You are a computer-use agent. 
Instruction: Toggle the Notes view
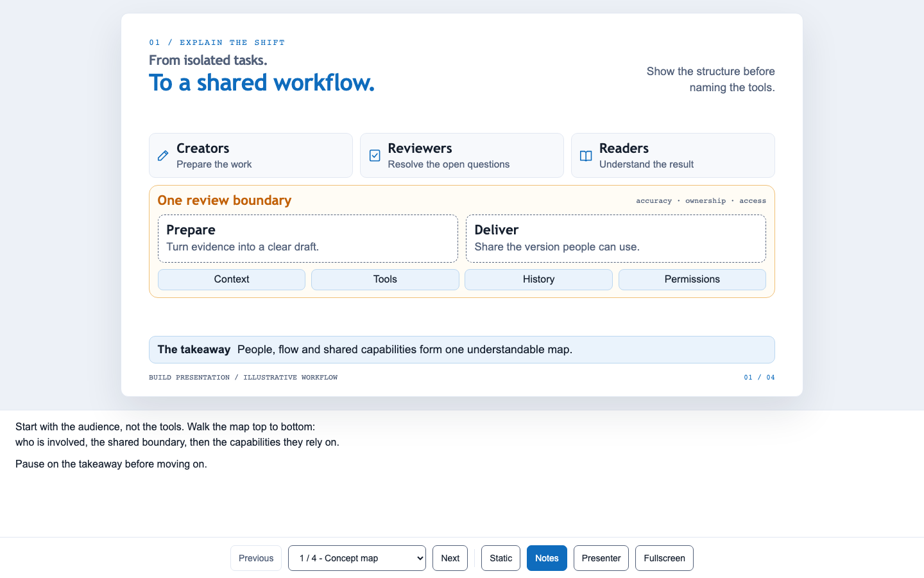pos(547,558)
